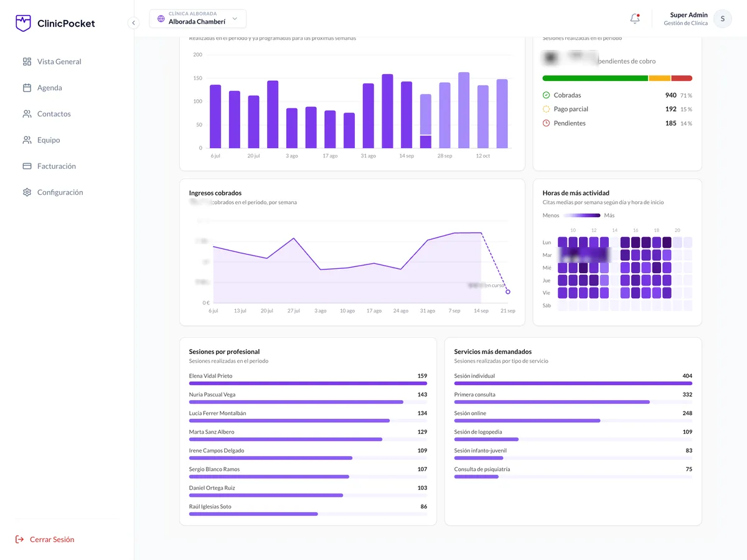Click the dark lower part of the two-tone bar
This screenshot has width=747, height=560.
coord(426,142)
